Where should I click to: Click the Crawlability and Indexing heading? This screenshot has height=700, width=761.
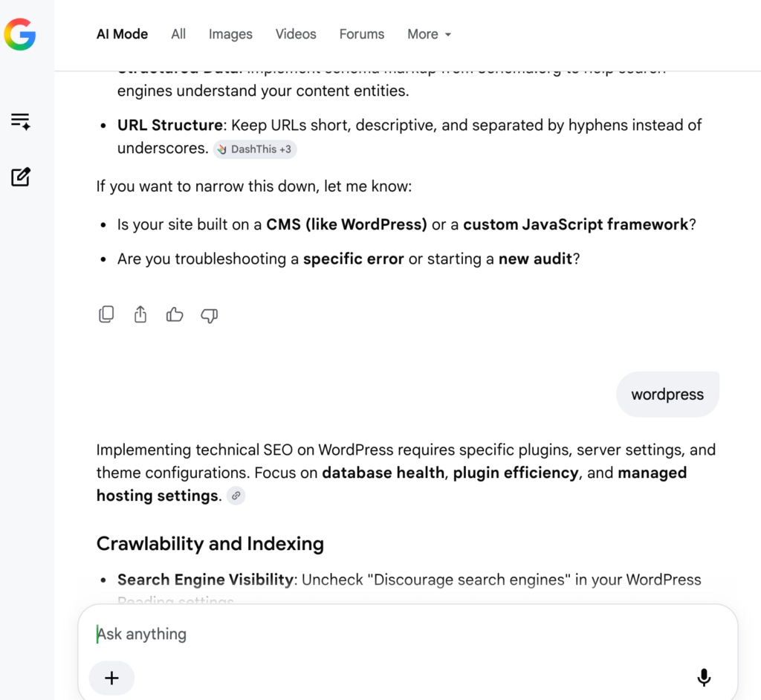[210, 544]
